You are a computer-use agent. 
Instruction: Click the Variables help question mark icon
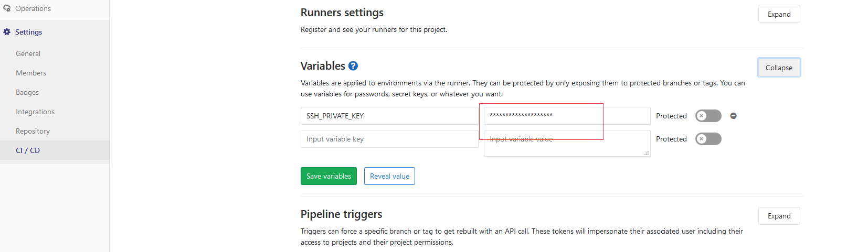coord(353,66)
